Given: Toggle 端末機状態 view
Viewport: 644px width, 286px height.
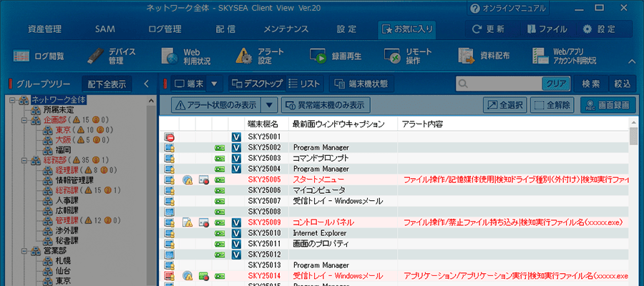Looking at the screenshot, I should (361, 84).
